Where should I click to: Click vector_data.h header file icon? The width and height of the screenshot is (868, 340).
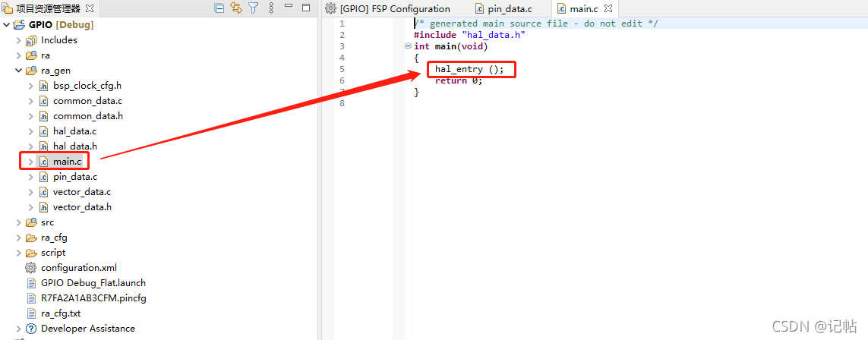point(43,207)
